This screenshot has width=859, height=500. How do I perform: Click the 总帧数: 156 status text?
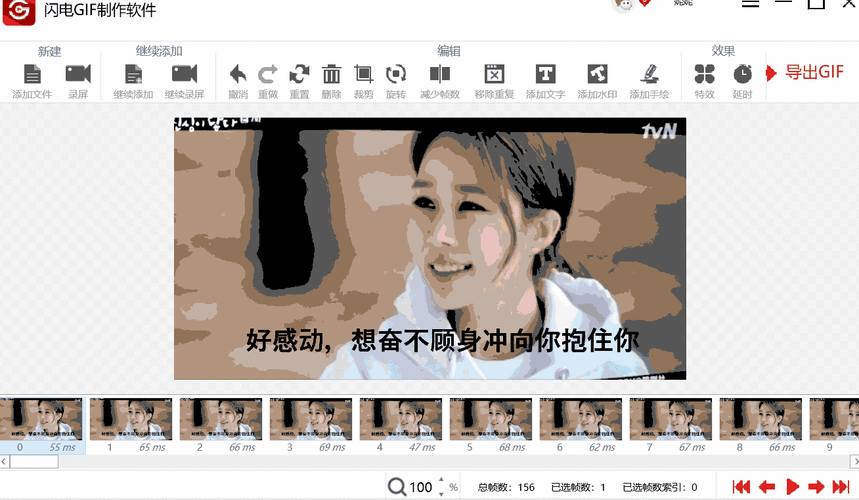[506, 487]
